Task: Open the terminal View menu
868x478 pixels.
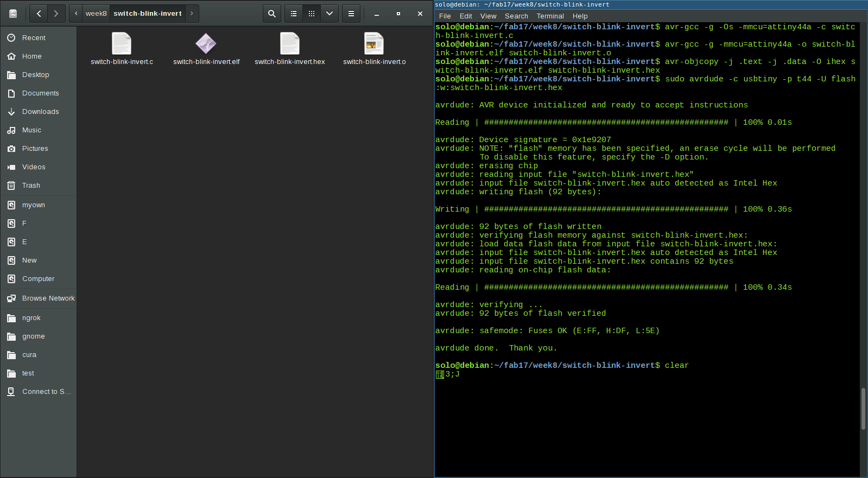Action: click(488, 16)
